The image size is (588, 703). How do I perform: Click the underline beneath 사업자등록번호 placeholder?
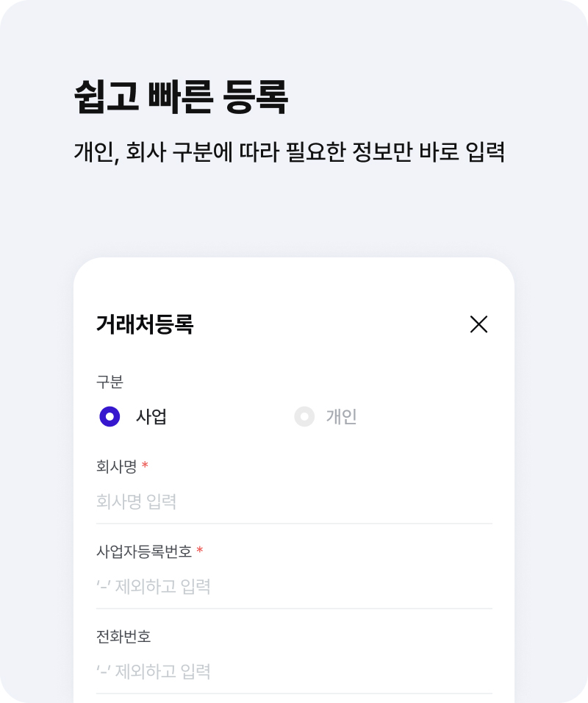pos(294,608)
